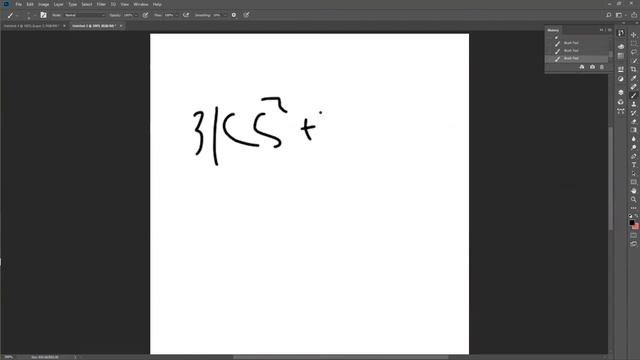This screenshot has height=360, width=640.
Task: Select the Clone Stamp tool
Action: [x=633, y=104]
